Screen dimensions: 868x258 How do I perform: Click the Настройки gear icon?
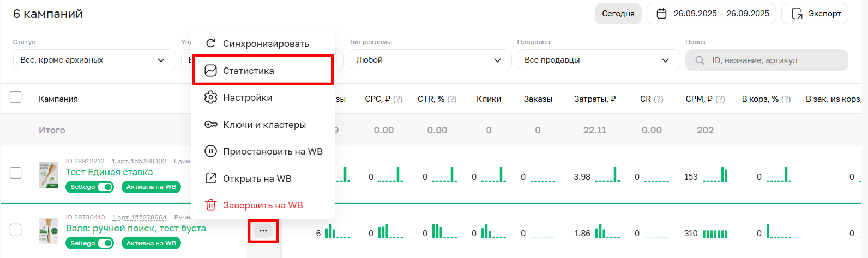tap(210, 97)
